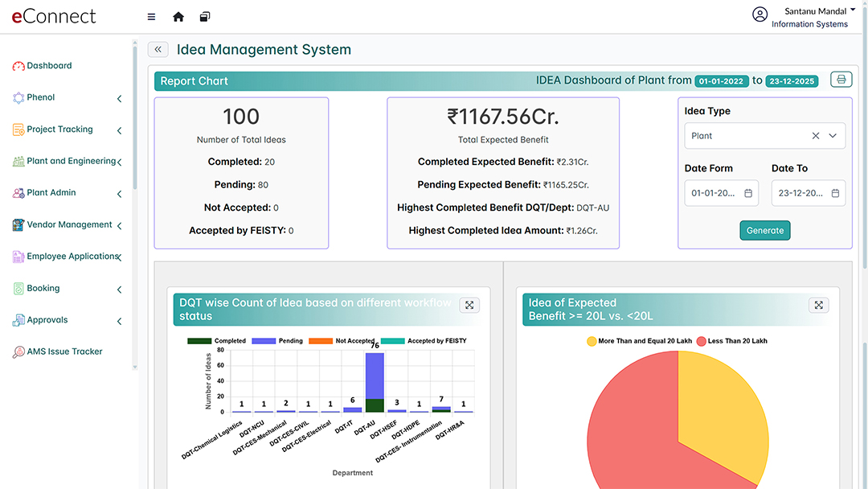Click the Phenol sidebar icon
The width and height of the screenshot is (868, 489).
click(18, 97)
